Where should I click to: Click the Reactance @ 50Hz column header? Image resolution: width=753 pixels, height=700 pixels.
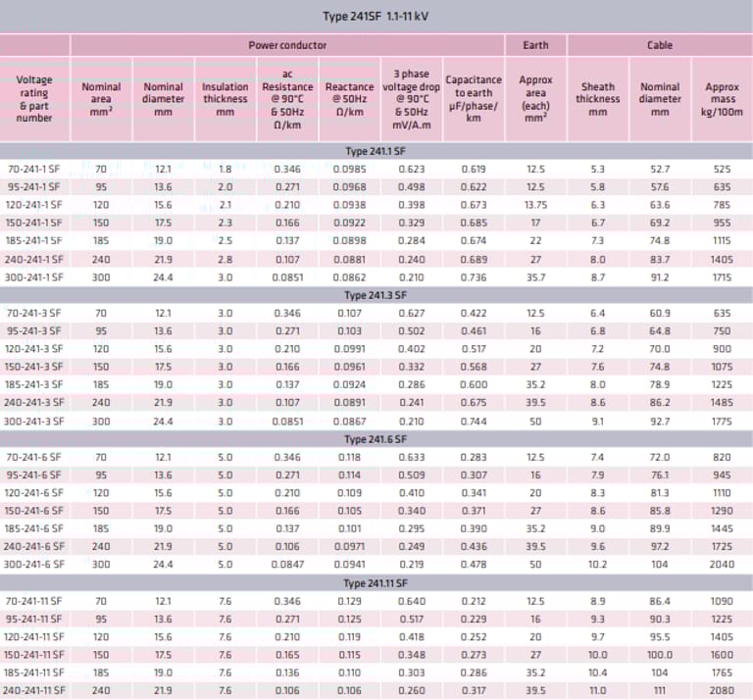pyautogui.click(x=349, y=98)
